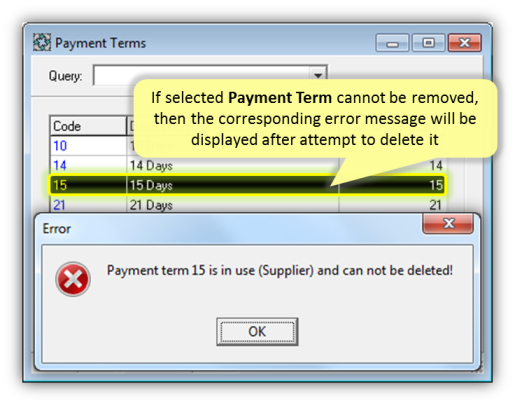Click code 15 in highlighted row
The width and height of the screenshot is (515, 405).
(x=60, y=185)
